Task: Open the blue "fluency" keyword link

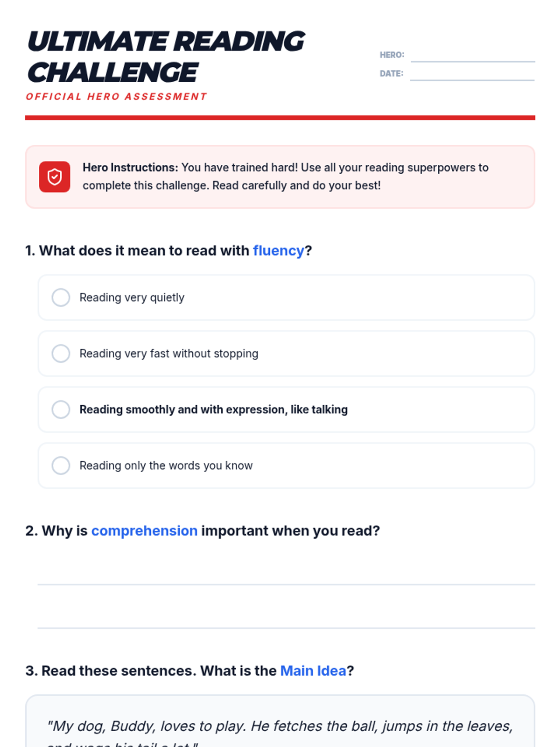Action: point(279,251)
